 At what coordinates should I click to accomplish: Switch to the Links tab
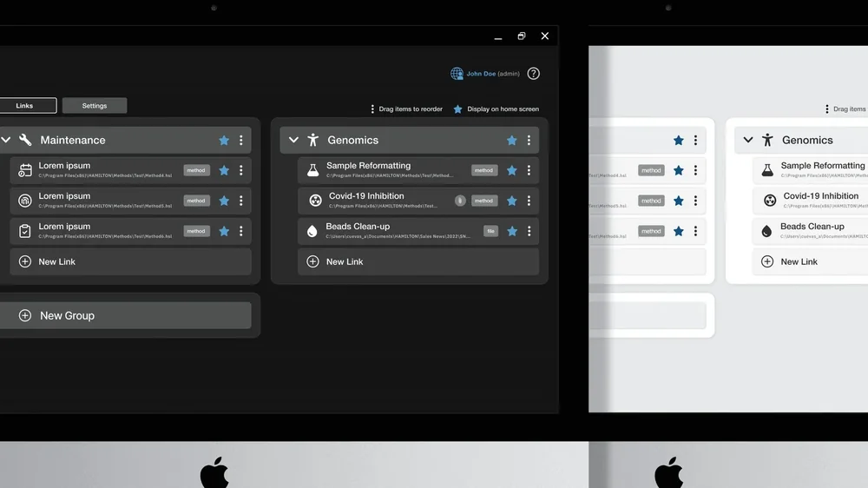tap(28, 105)
